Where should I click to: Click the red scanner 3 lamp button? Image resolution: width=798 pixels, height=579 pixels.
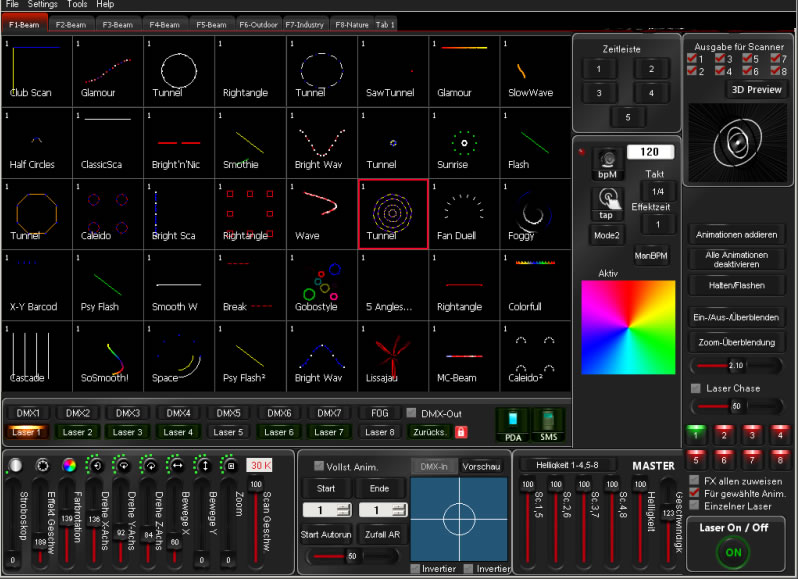752,433
